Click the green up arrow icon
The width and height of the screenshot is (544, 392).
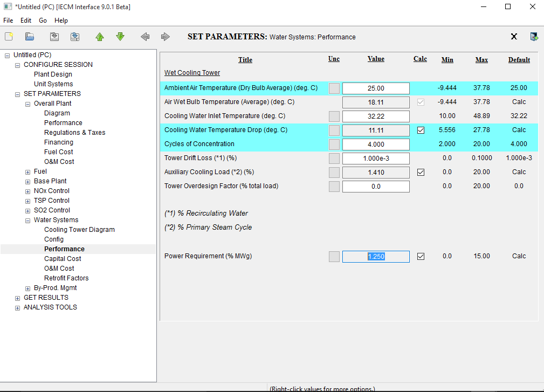pos(100,37)
